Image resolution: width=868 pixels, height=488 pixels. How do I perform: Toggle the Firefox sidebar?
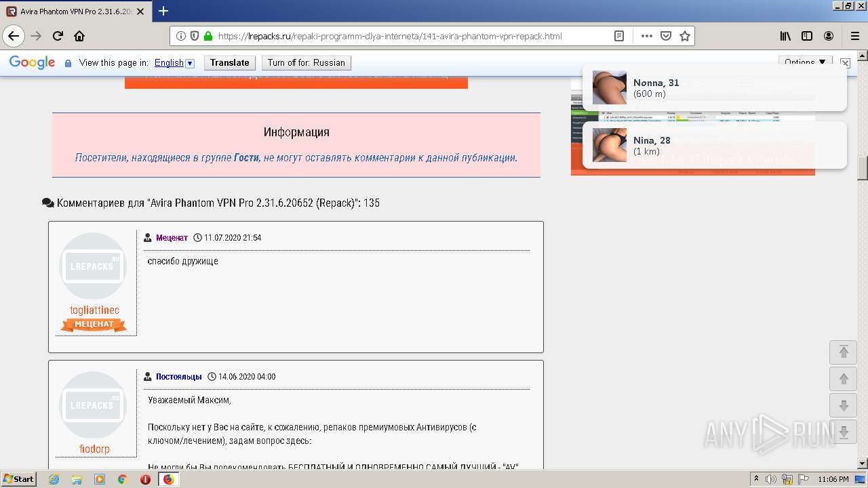tap(807, 36)
